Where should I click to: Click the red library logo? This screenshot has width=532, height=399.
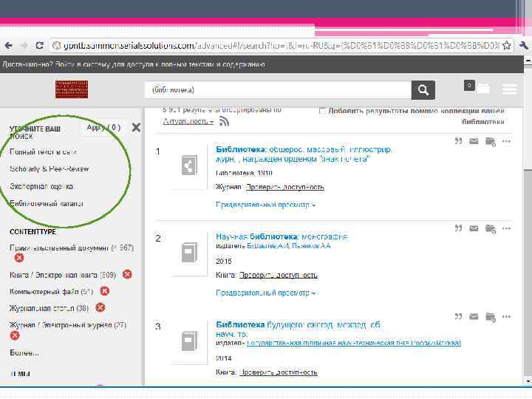pos(72,89)
